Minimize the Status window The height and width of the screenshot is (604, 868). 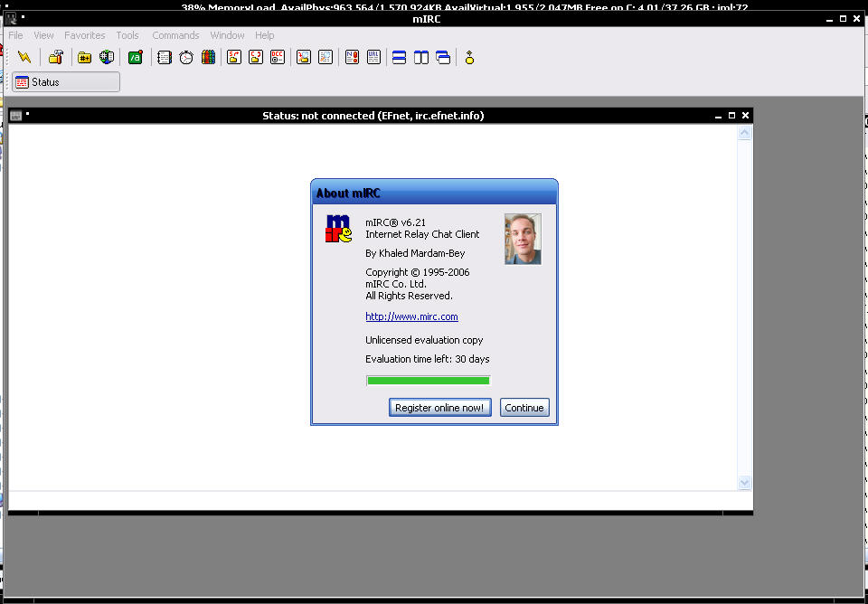(x=718, y=116)
